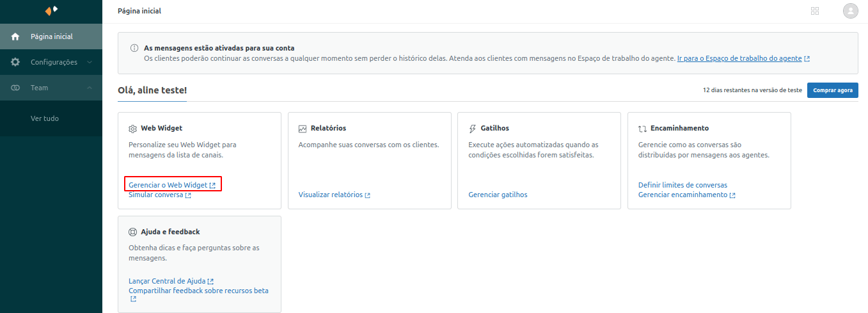Image resolution: width=868 pixels, height=313 pixels.
Task: Click external-link icon after Visualizar relatórios
Action: point(368,195)
